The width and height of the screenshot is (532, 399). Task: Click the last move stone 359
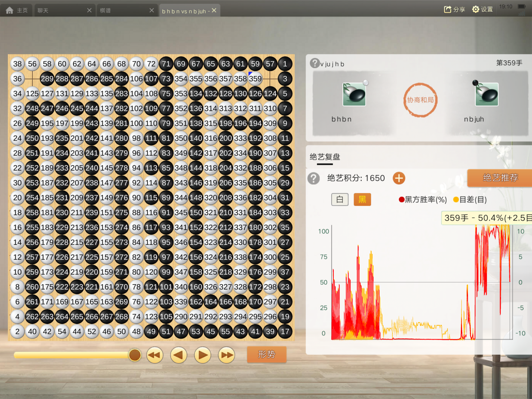coord(255,79)
